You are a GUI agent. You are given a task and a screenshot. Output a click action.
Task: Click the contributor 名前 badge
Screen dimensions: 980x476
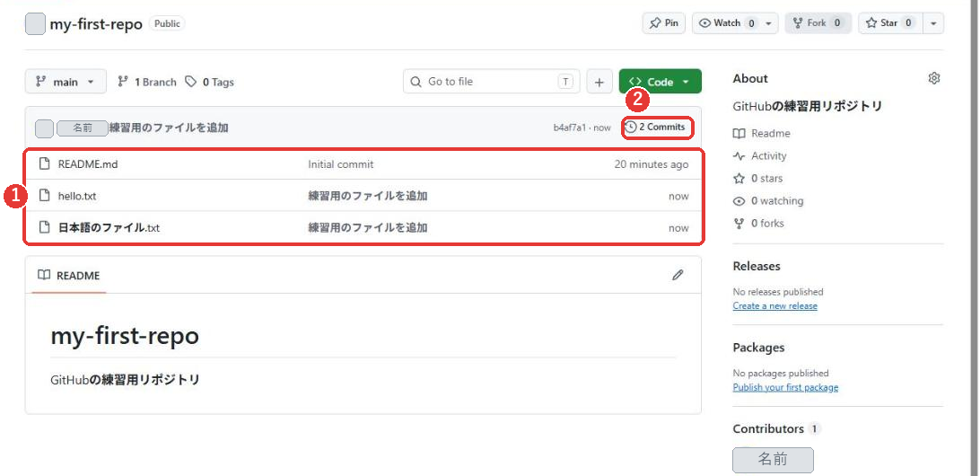pyautogui.click(x=773, y=460)
